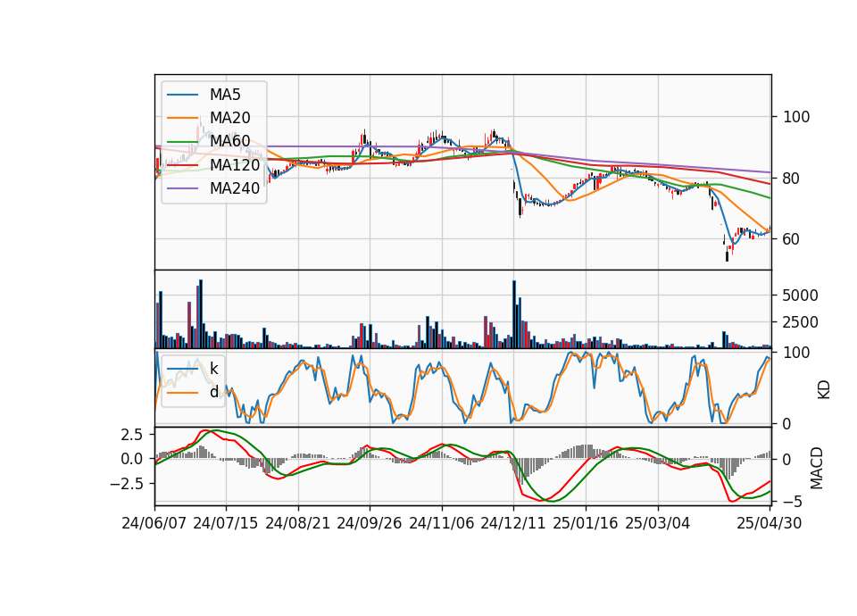Click the 24/08/21 date label
This screenshot has height=616, width=857.
(x=298, y=523)
